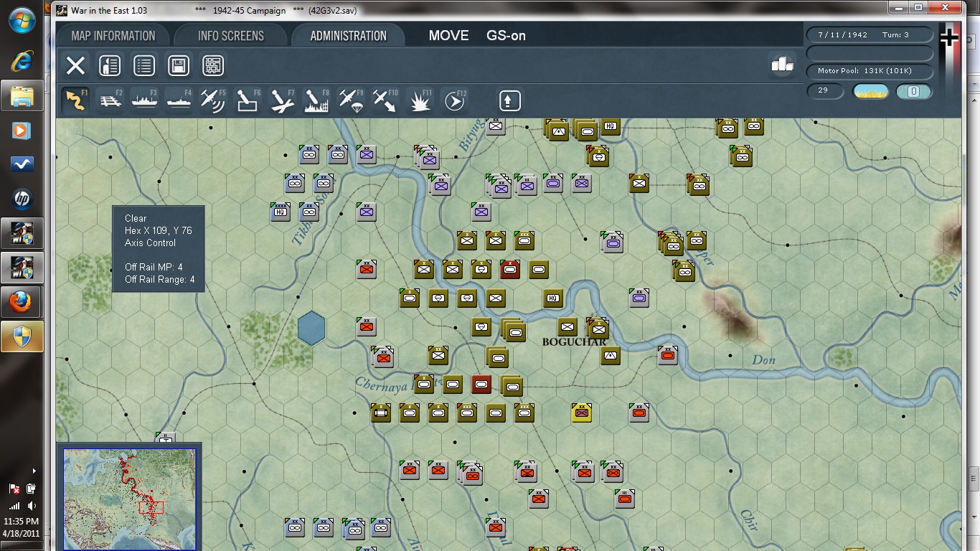
Task: Click the date and Turn 3 display
Action: 870,34
